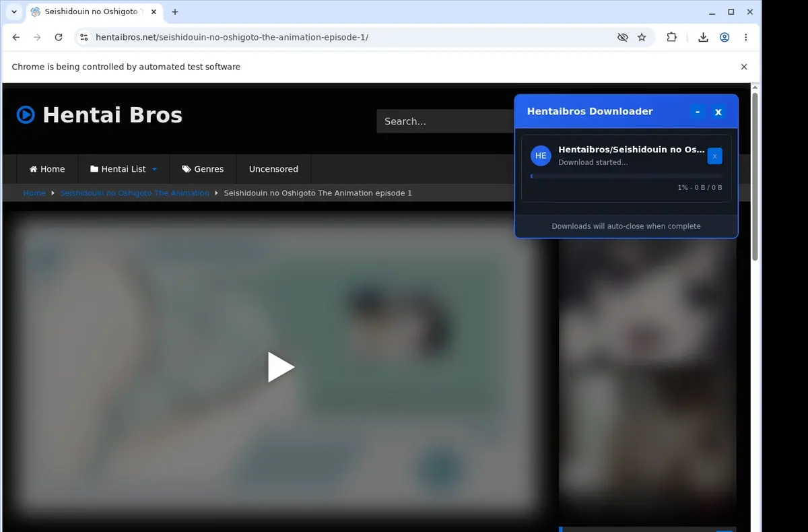The height and width of the screenshot is (532, 808).
Task: Open the Home menu item
Action: (47, 169)
